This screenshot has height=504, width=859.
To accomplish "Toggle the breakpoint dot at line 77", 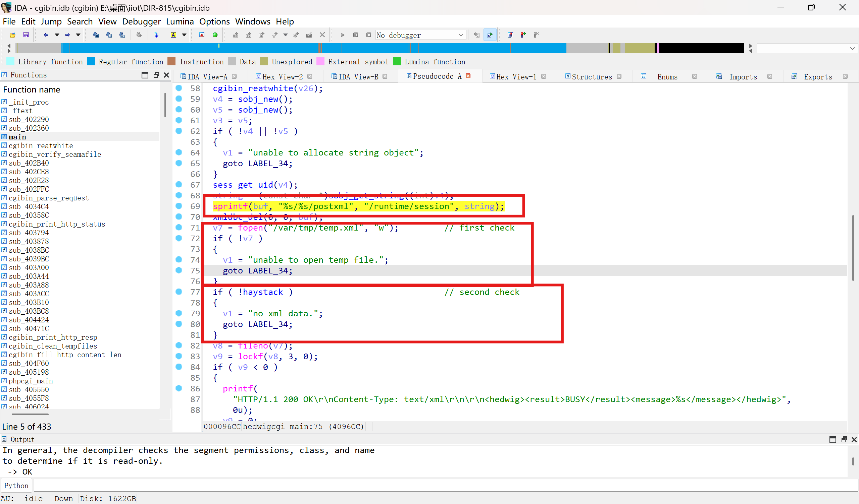I will [x=179, y=292].
